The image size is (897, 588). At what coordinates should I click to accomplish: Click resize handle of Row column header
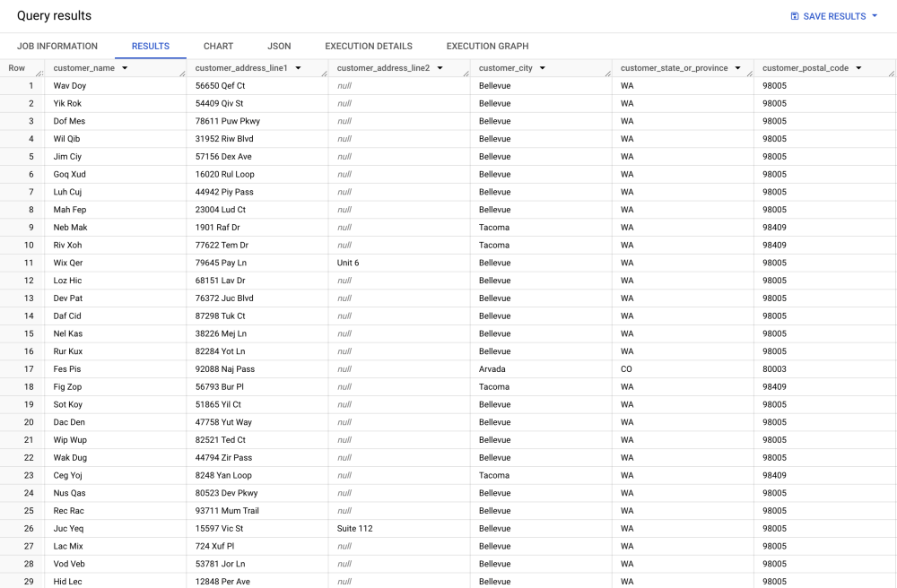pos(40,73)
